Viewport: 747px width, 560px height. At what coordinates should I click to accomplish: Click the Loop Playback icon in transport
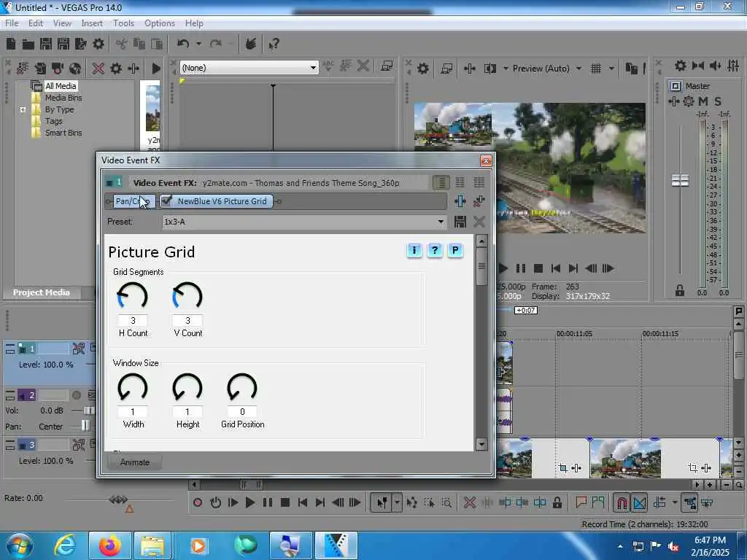coord(215,502)
